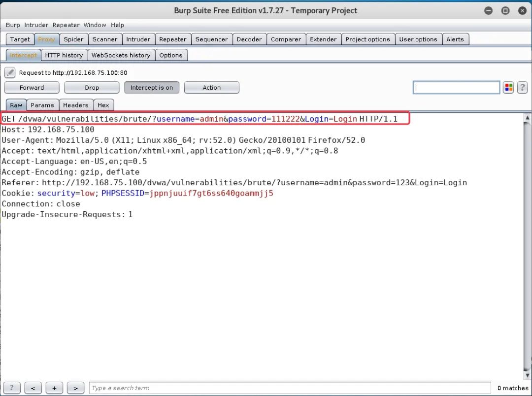Switch to the Hex view tab
This screenshot has height=396, width=532.
coord(103,105)
